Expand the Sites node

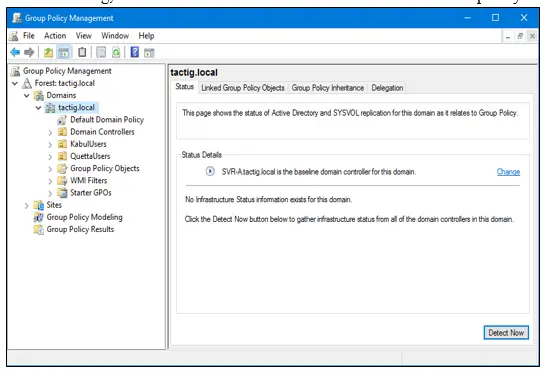[x=26, y=206]
